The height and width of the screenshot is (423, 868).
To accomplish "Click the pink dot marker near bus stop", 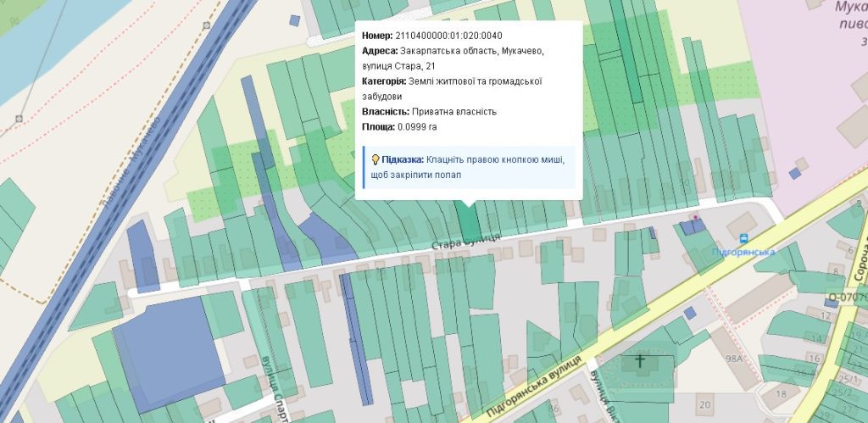I will pyautogui.click(x=695, y=218).
